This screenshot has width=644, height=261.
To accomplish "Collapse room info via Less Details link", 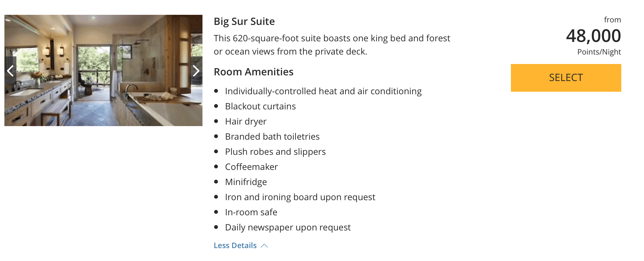I will coord(235,246).
